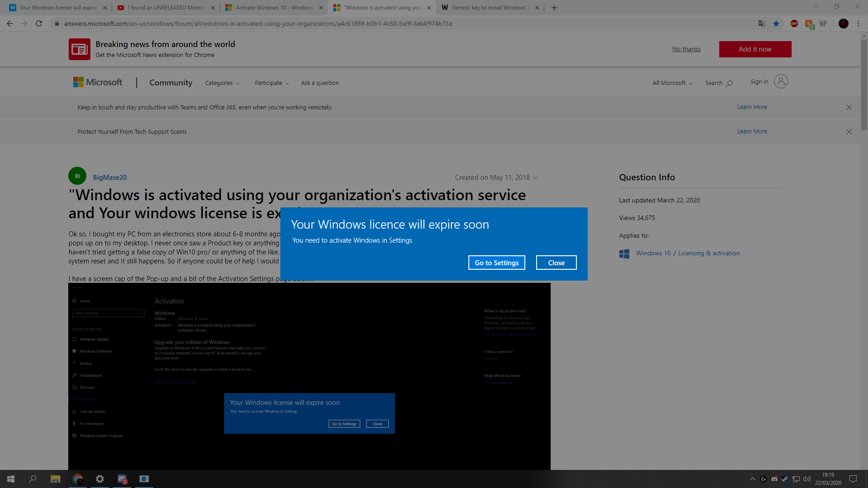Open Learn More for Teams banner
This screenshot has height=488, width=868.
(x=752, y=107)
